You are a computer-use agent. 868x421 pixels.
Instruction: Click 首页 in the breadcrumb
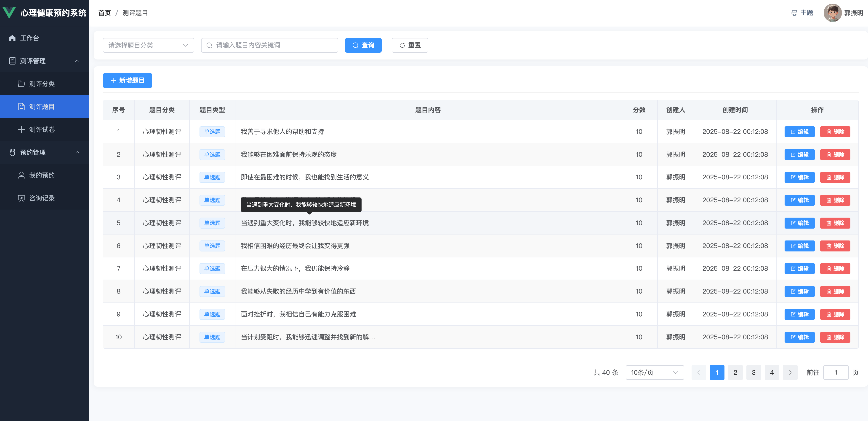click(104, 13)
